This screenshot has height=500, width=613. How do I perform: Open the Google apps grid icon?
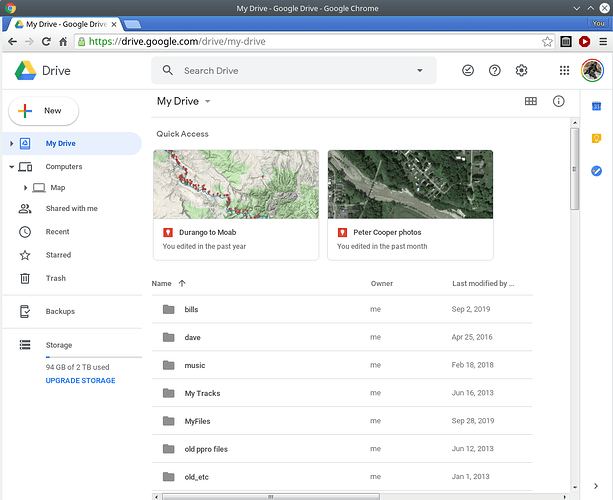(564, 70)
